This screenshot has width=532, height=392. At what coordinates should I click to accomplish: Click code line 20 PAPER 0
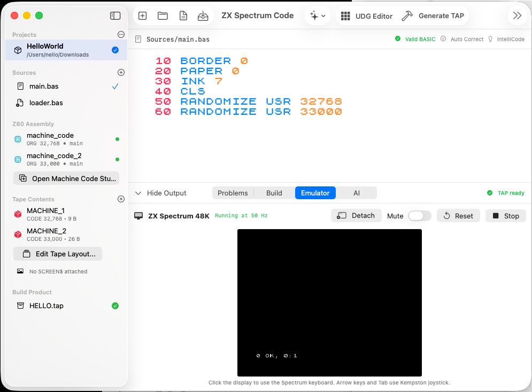(x=197, y=71)
